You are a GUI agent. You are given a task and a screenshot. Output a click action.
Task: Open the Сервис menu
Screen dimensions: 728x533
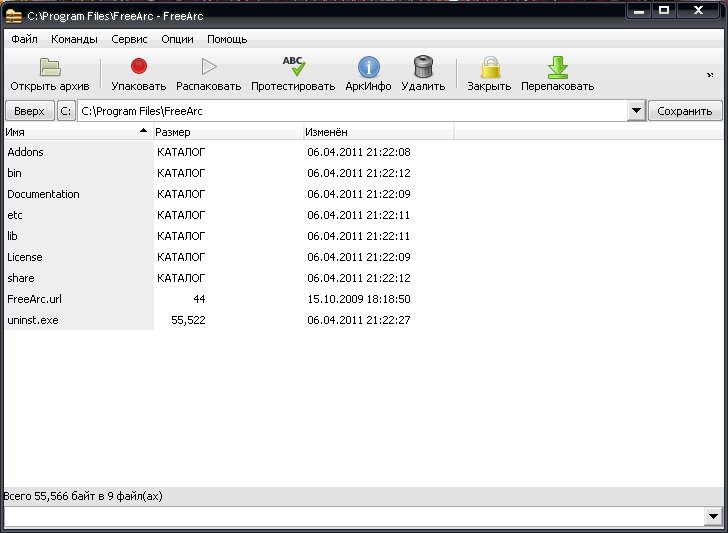click(129, 39)
